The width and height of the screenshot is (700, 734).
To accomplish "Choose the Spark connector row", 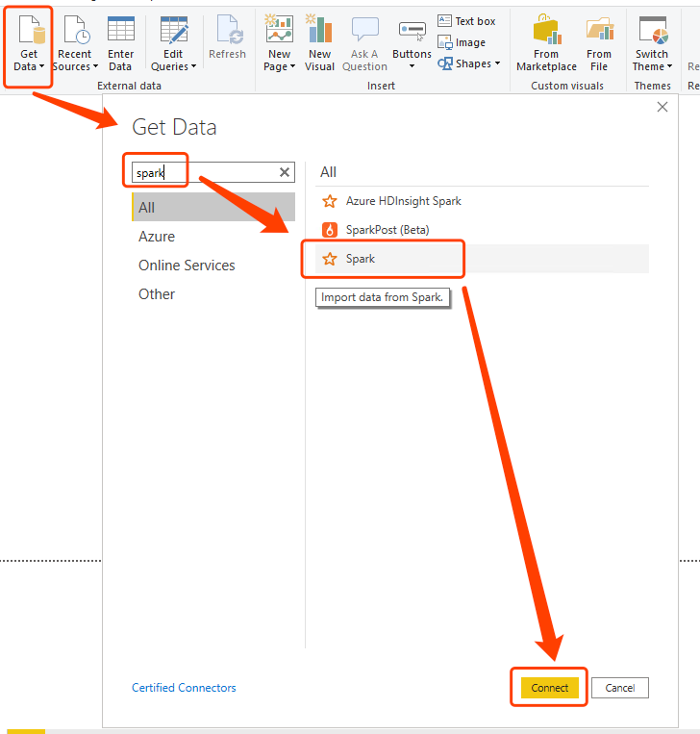I will (x=482, y=259).
